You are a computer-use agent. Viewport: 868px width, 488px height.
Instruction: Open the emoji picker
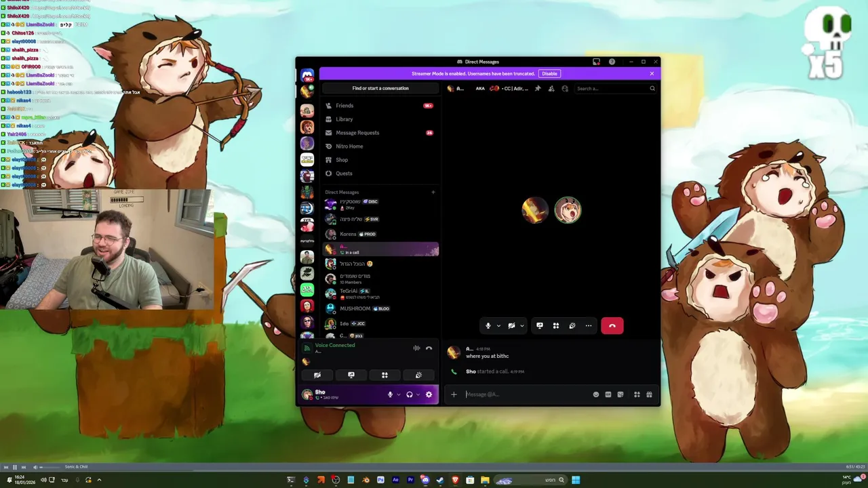click(x=596, y=394)
